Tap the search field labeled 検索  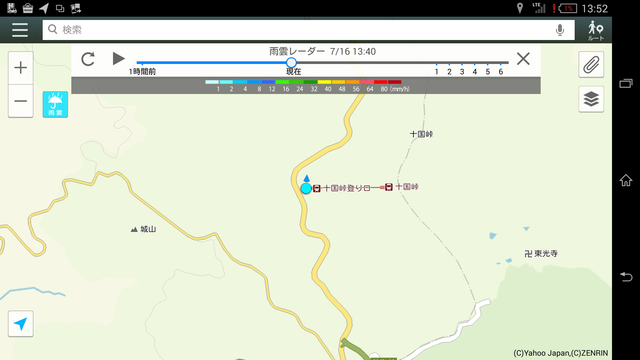pos(308,30)
